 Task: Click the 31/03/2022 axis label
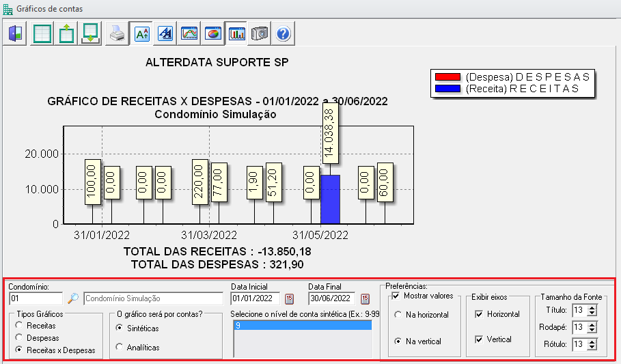209,235
